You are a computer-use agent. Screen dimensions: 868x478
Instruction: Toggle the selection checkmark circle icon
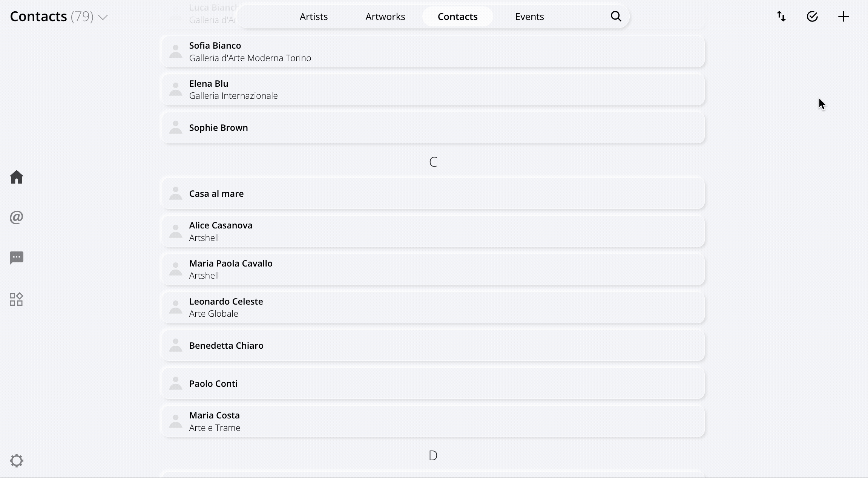(812, 16)
